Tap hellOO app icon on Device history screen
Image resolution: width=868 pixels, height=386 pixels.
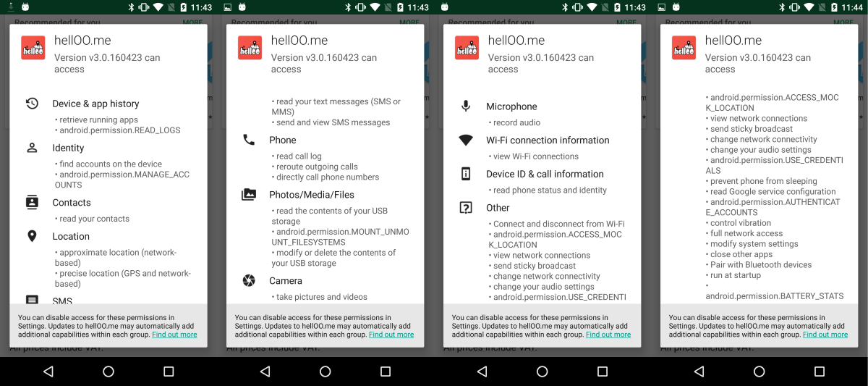[x=33, y=48]
